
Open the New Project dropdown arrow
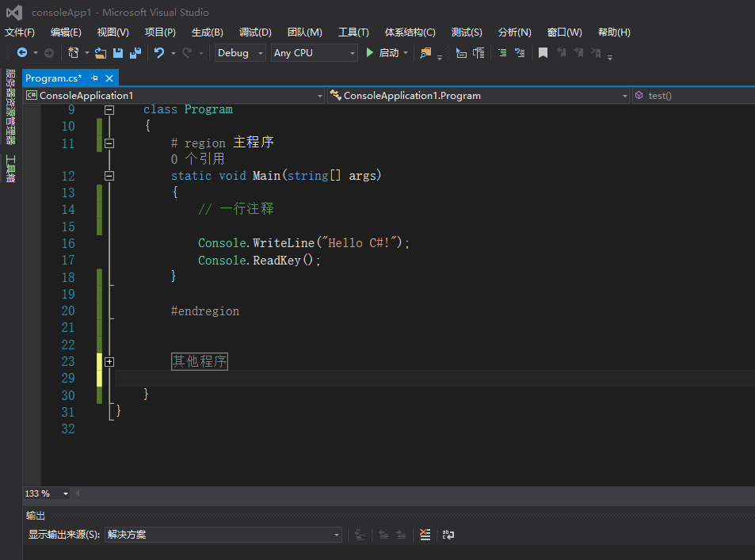pyautogui.click(x=86, y=52)
